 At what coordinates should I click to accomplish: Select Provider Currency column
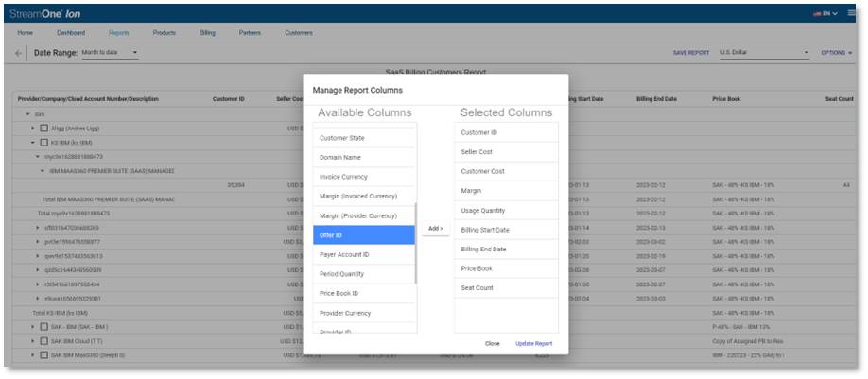pyautogui.click(x=364, y=313)
